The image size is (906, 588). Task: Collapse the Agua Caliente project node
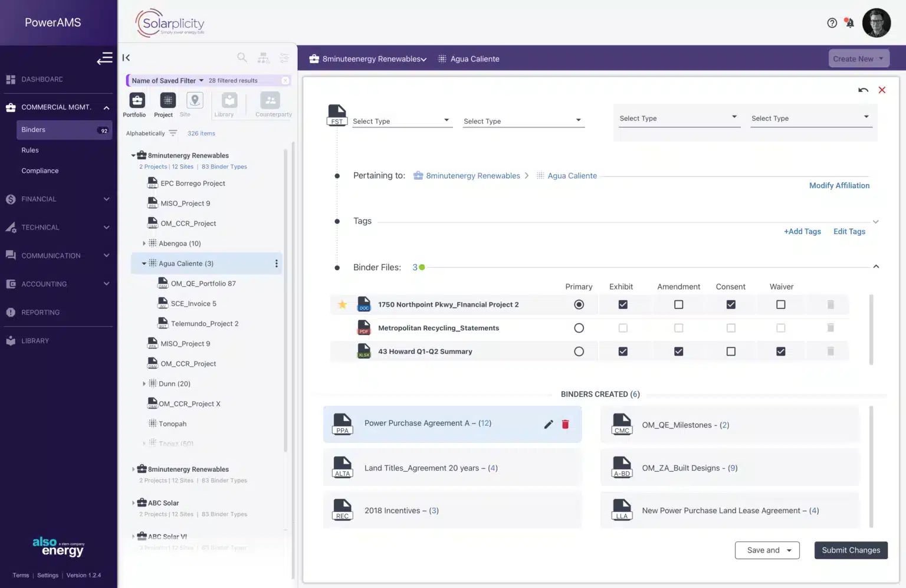click(x=144, y=263)
